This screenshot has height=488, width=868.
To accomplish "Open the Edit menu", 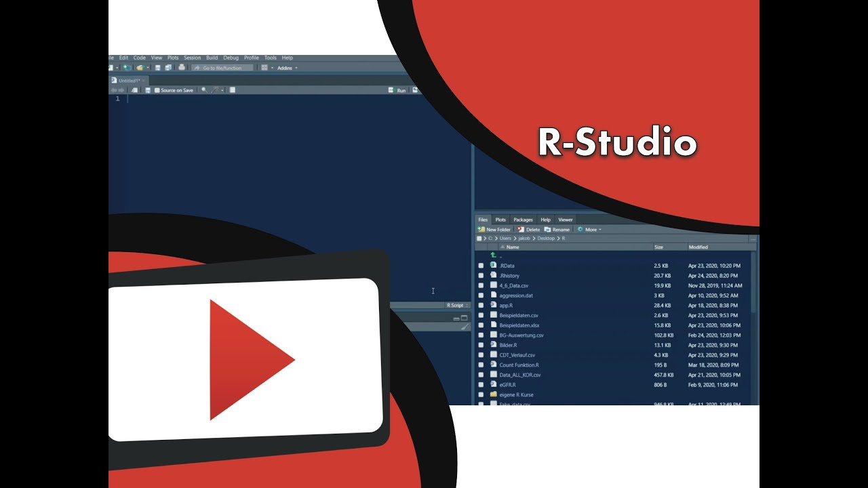I will [123, 58].
